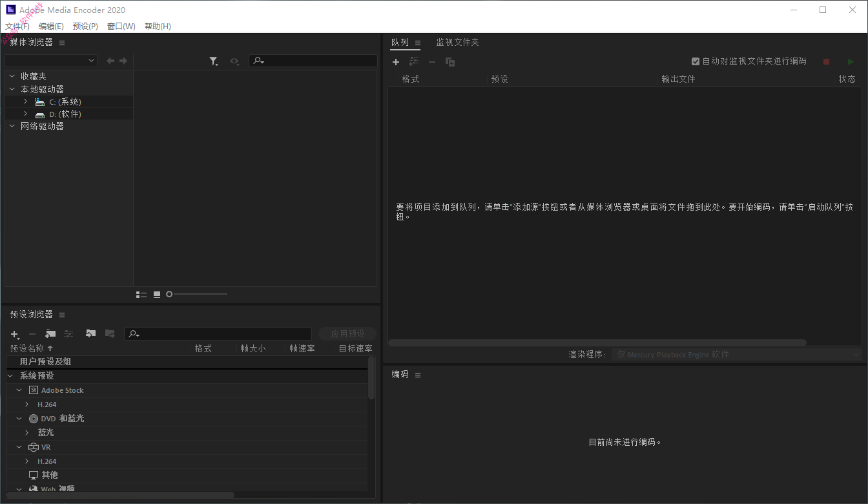Switch to the 监视文件夹 tab
This screenshot has height=504, width=868.
(x=457, y=42)
